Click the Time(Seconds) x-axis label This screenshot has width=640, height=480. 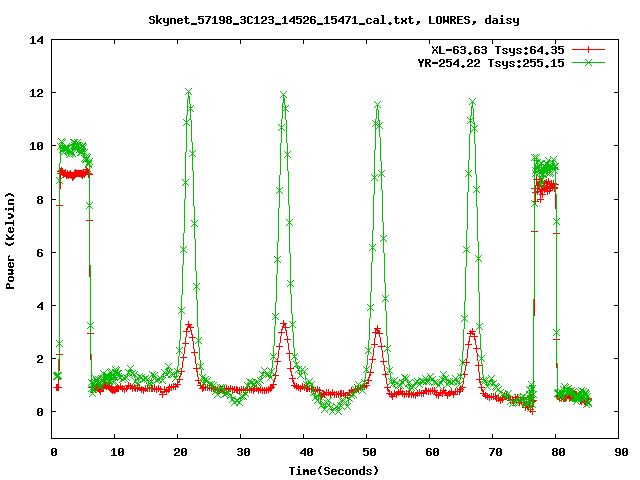tap(333, 471)
